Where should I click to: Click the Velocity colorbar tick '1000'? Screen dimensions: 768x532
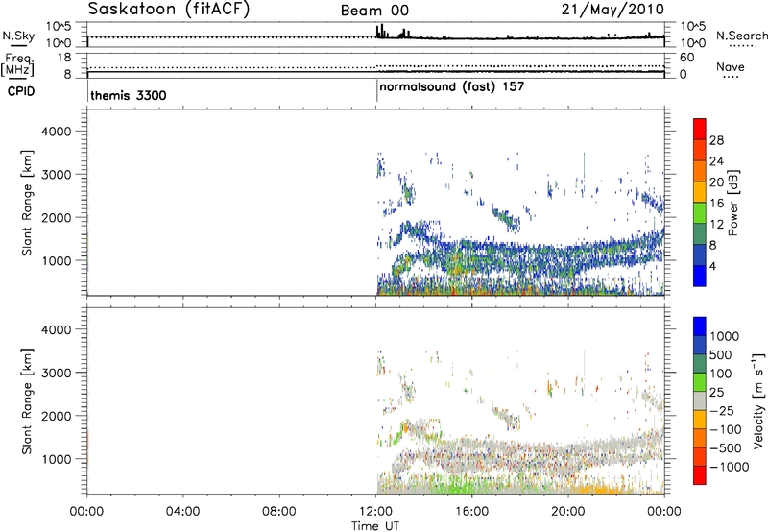724,336
